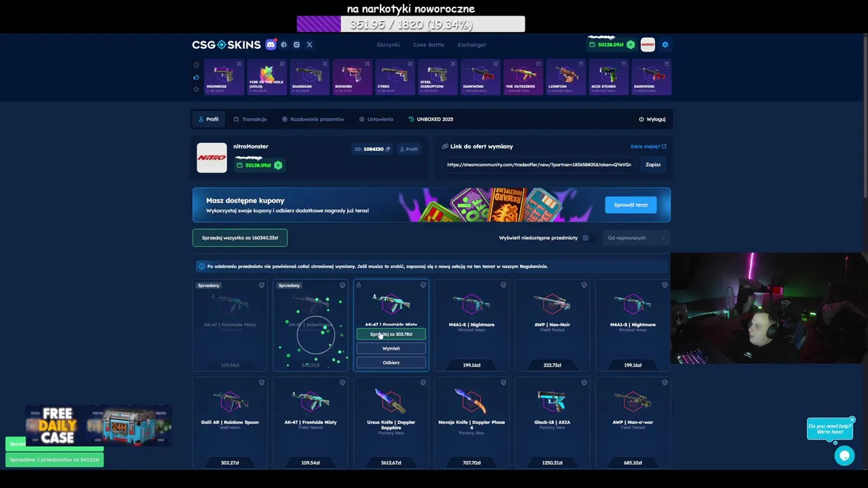This screenshot has height=488, width=868.
Task: Click the case icon on the Lionfish drop
Action: (581, 64)
